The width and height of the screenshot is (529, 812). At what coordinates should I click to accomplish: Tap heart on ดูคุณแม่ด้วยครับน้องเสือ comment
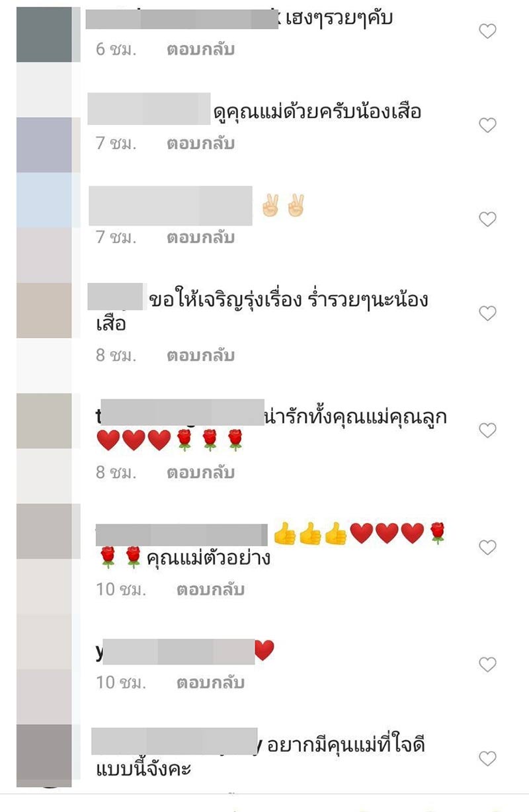(x=487, y=125)
